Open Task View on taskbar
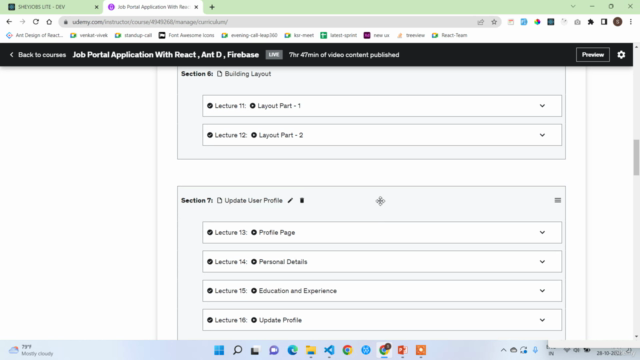Screen dimensions: 640x360 (x=255, y=350)
